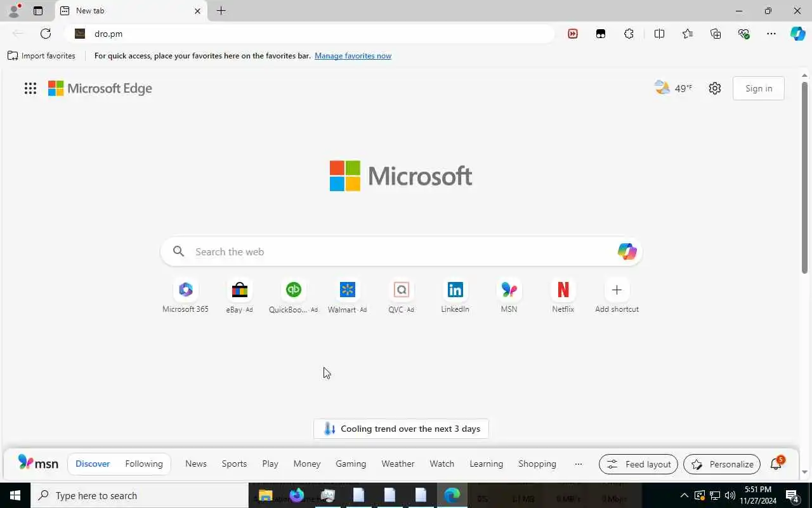This screenshot has width=812, height=508.
Task: Open the Feed layout dropdown
Action: click(638, 464)
